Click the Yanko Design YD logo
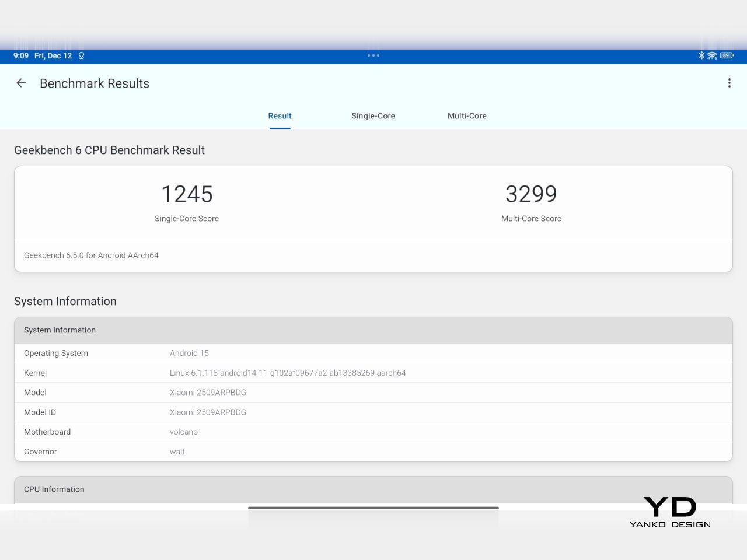Image resolution: width=747 pixels, height=560 pixels. tap(670, 512)
